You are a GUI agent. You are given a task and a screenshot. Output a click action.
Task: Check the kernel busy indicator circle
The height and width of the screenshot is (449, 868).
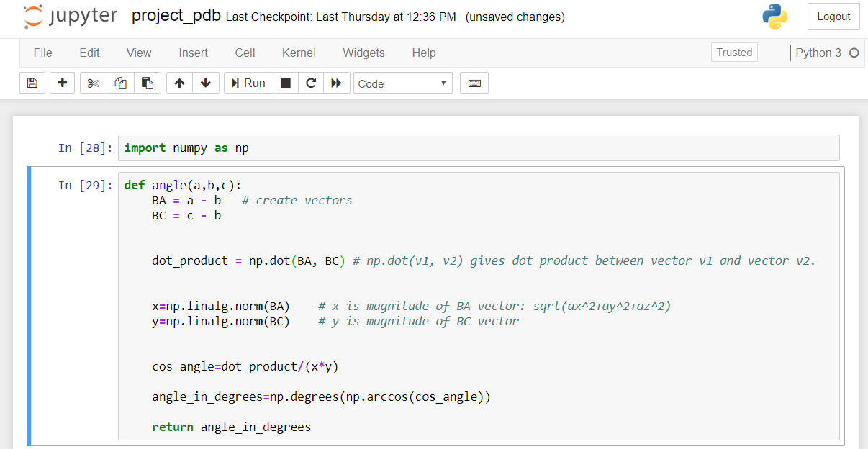pos(853,53)
